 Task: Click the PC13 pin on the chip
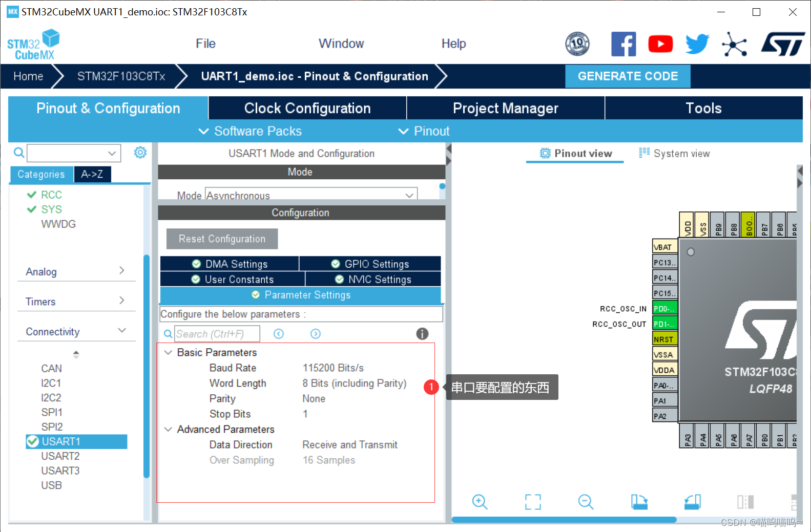point(665,262)
